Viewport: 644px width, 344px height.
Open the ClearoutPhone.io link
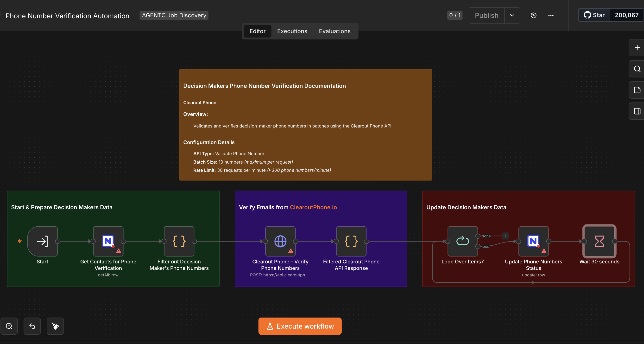pyautogui.click(x=313, y=208)
